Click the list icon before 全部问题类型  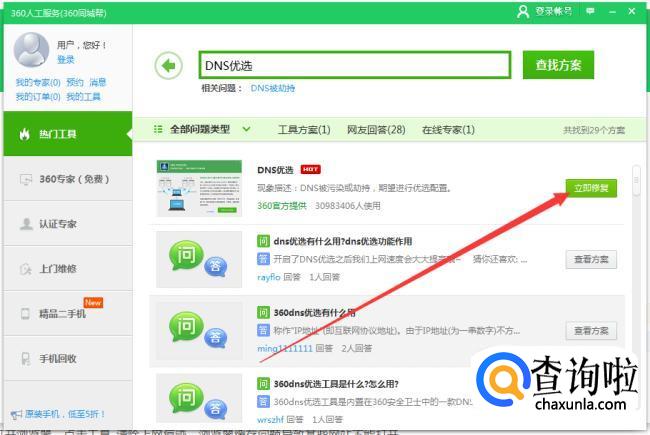pyautogui.click(x=158, y=129)
